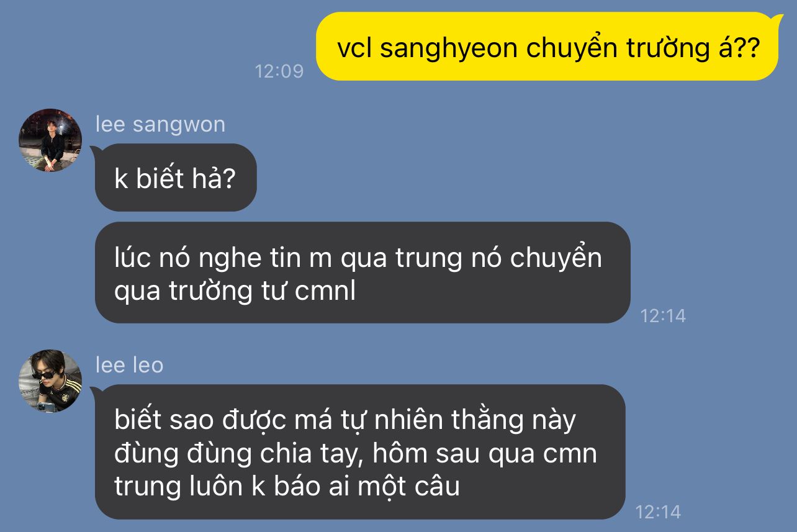797x532 pixels.
Task: Select the message starting 'biết sao được má'
Action: pos(360,452)
